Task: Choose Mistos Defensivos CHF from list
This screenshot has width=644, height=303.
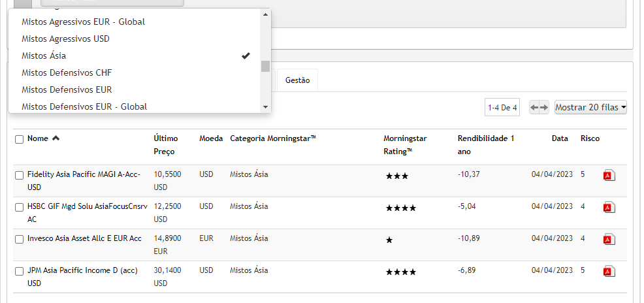Action: 135,72
